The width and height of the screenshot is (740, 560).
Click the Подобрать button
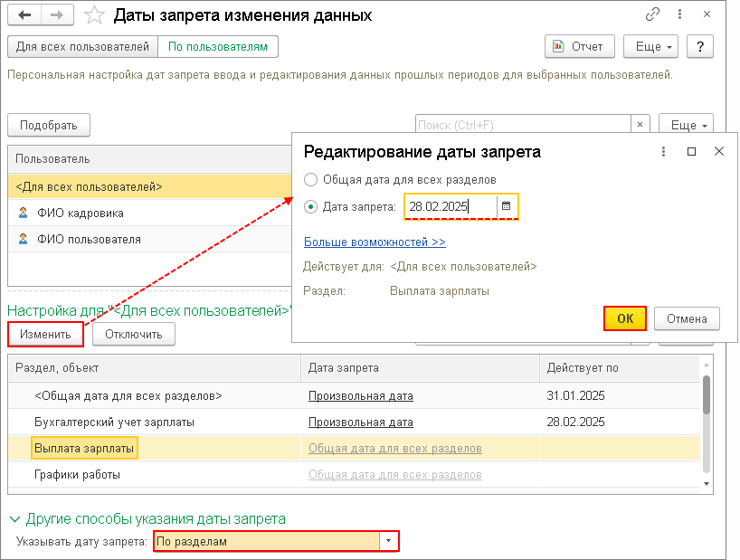pyautogui.click(x=49, y=126)
